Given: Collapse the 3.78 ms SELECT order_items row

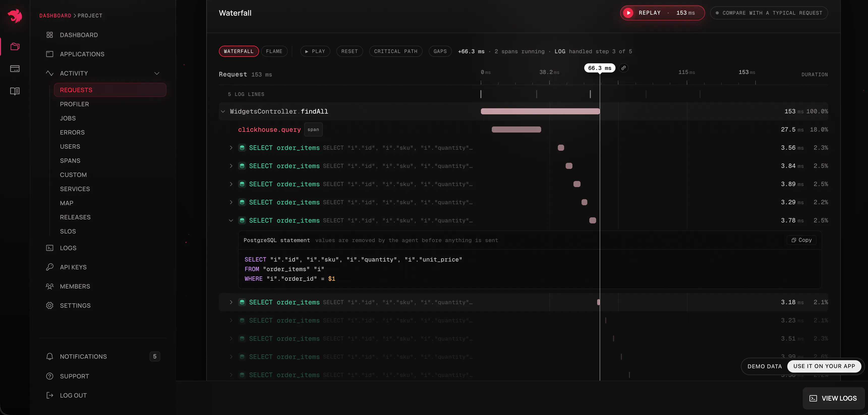Looking at the screenshot, I should tap(231, 221).
